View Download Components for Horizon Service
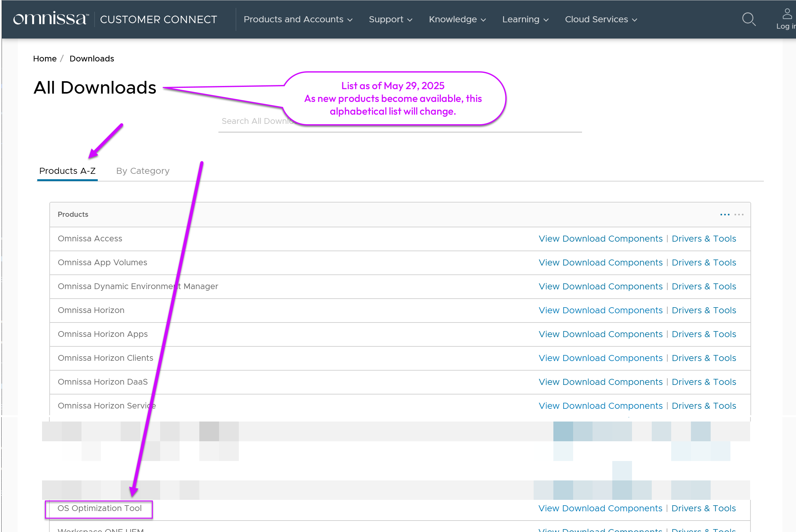796x532 pixels. point(601,406)
